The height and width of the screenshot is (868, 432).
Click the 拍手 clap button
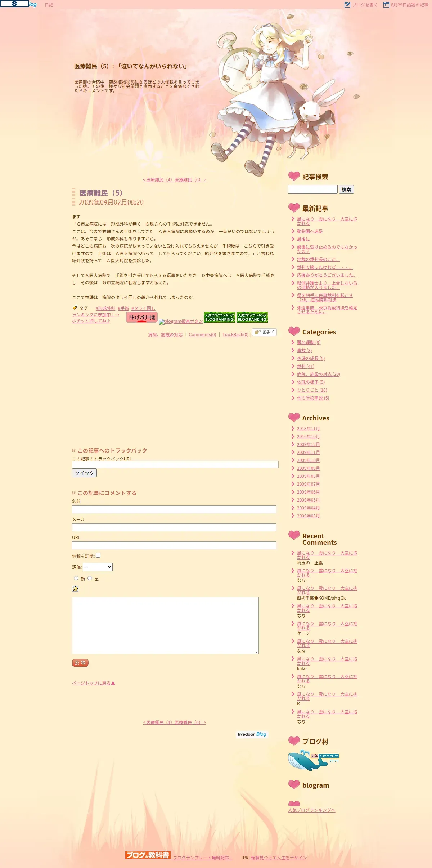click(264, 332)
